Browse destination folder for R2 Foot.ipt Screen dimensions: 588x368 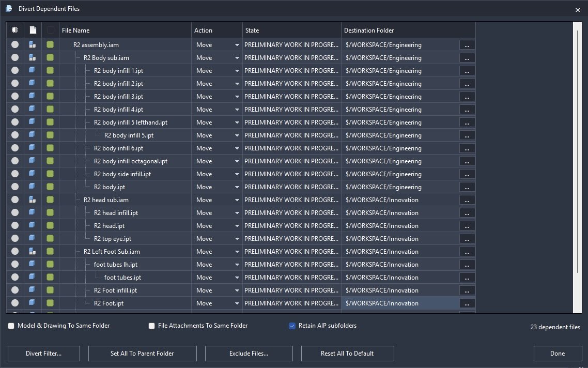[x=467, y=303]
